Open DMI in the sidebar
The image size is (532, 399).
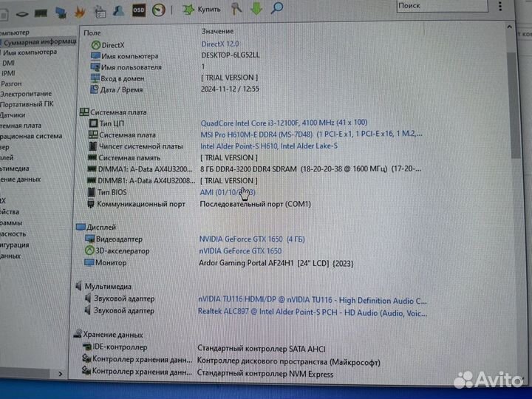click(8, 63)
